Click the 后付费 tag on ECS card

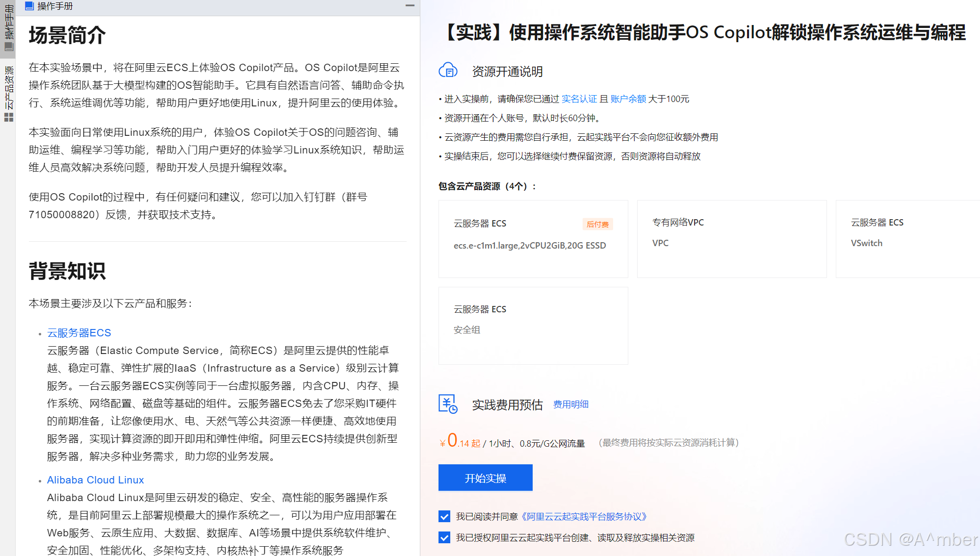tap(597, 224)
